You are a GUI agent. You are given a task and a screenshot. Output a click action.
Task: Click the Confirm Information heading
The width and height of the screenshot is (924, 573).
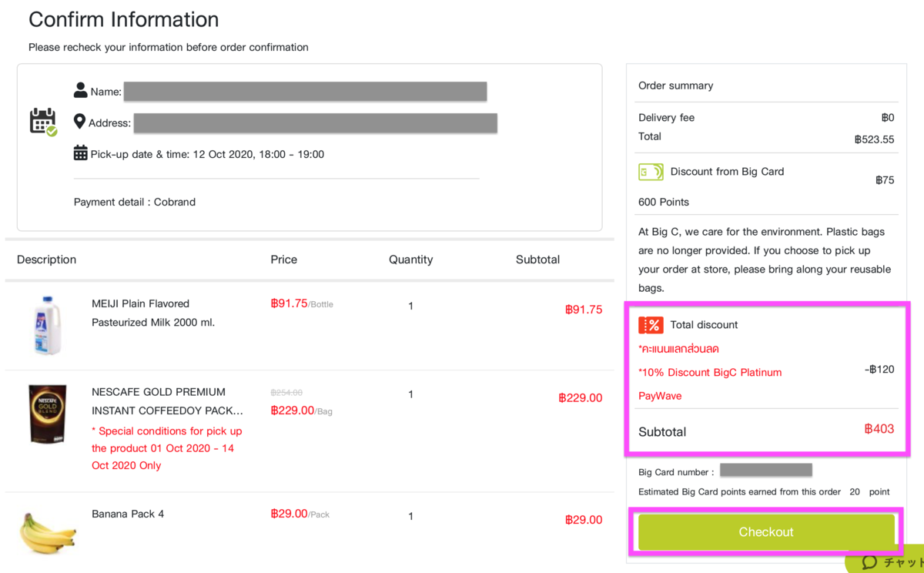pyautogui.click(x=123, y=19)
